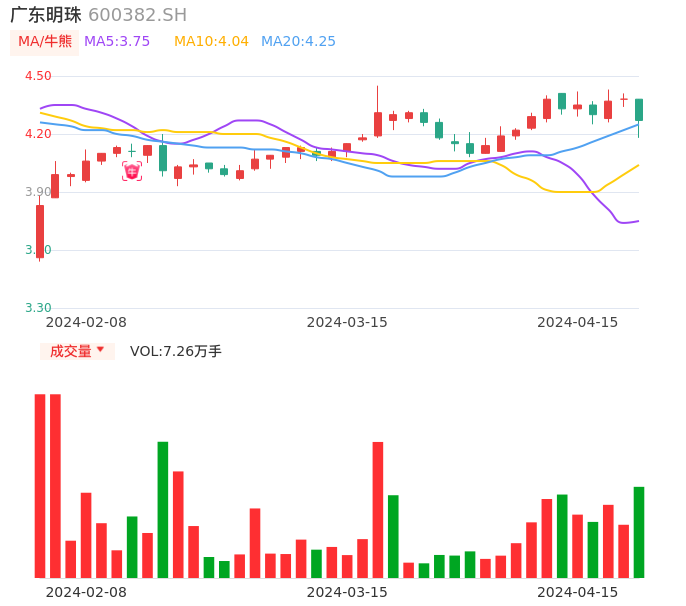Screen dimensions: 686x606
Task: Click the tall red volume bar in mid-March
Action: click(378, 510)
